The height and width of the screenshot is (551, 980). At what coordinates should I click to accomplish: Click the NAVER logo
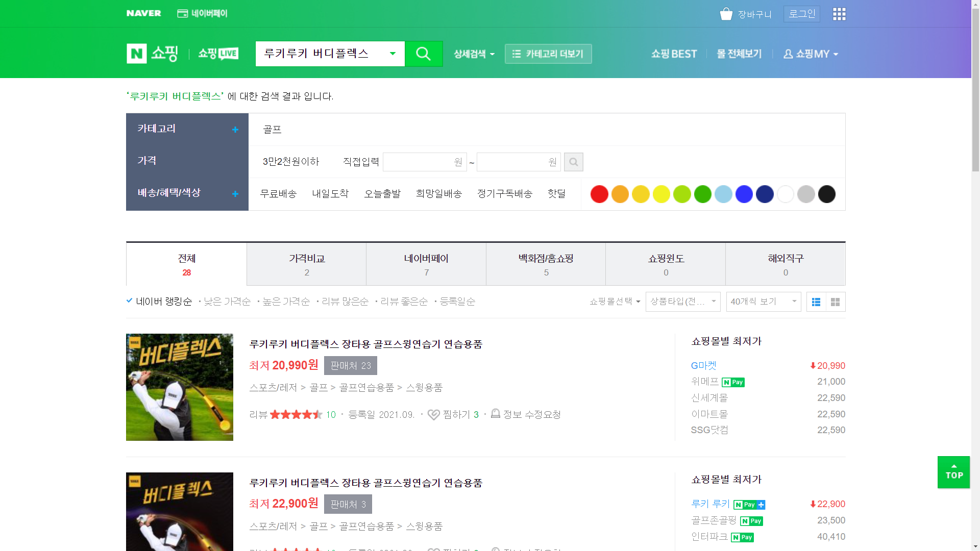143,13
